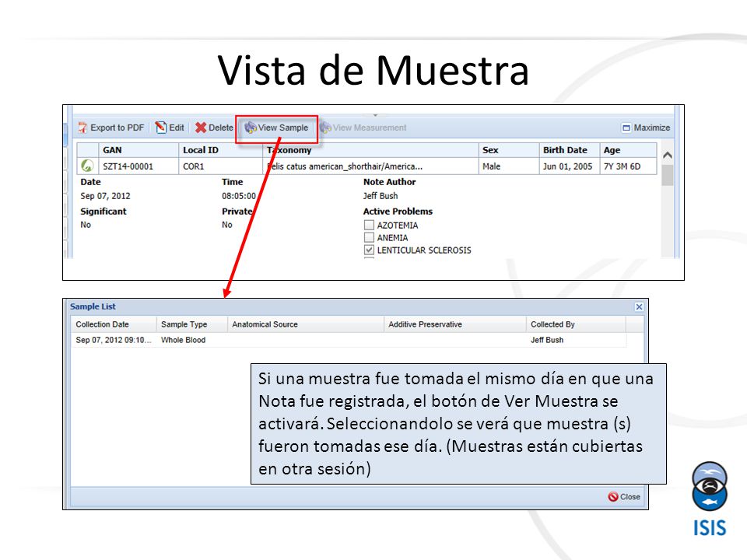Viewport: 747px width, 560px height.
Task: Uncheck the LENTICULAR SCLEROSIS checkbox
Action: [369, 250]
